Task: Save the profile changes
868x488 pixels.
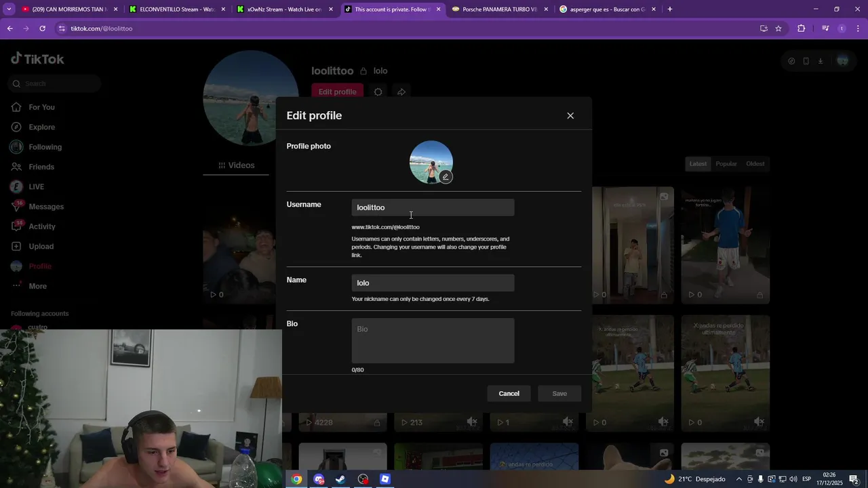Action: tap(559, 394)
